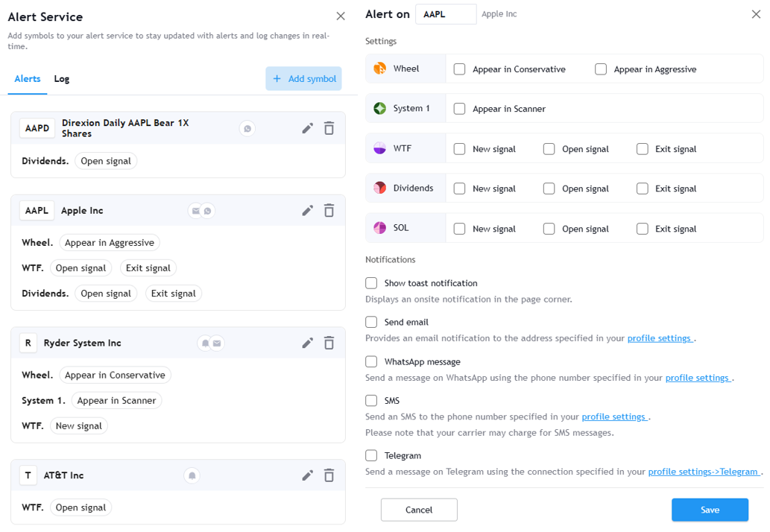Image resolution: width=770 pixels, height=532 pixels.
Task: Click Open signal tag under AAPD Dividends
Action: click(106, 161)
